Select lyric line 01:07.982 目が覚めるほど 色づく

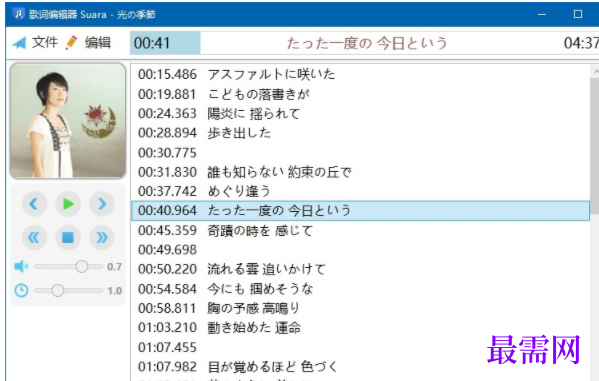click(x=360, y=366)
